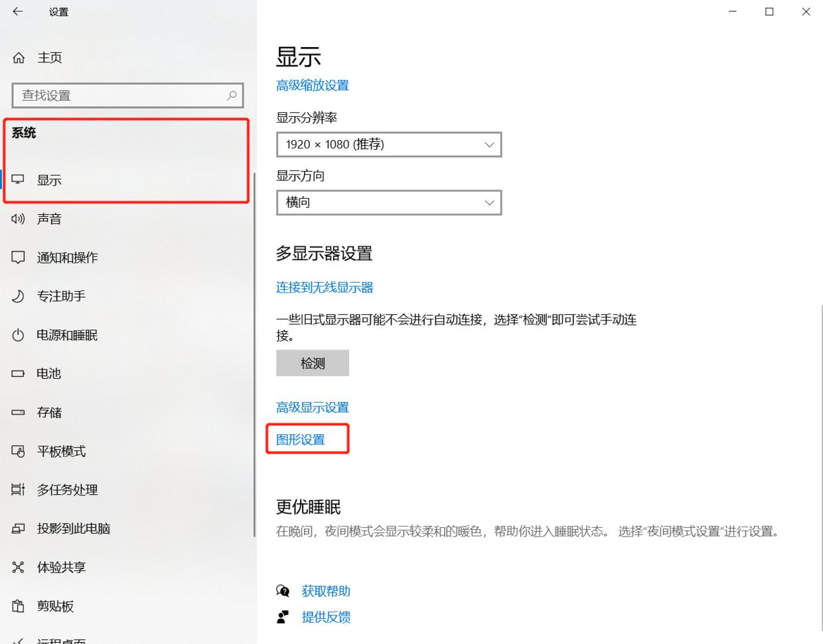Click the 通知和操作 notifications icon
The width and height of the screenshot is (823, 644).
[17, 257]
